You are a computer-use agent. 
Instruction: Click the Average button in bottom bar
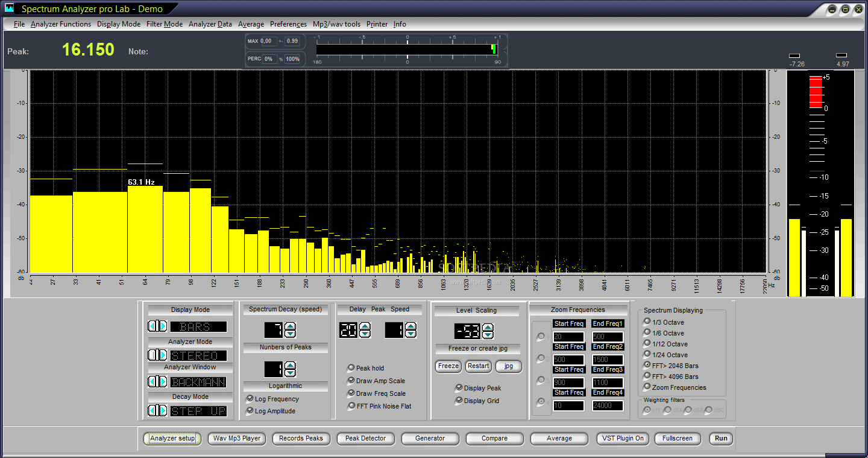(x=559, y=439)
